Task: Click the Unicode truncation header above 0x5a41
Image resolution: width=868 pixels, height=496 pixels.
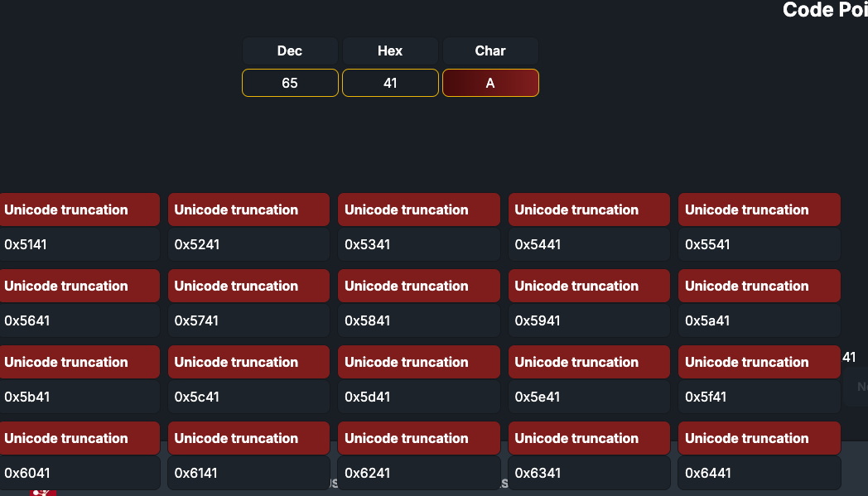Action: pyautogui.click(x=759, y=287)
